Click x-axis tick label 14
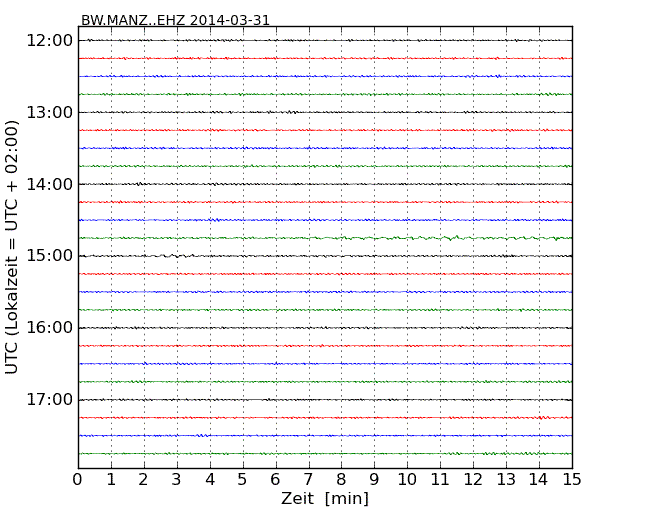This screenshot has width=650, height=520. 538,480
